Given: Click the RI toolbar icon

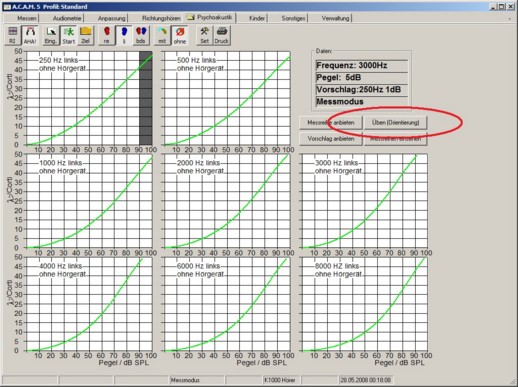Looking at the screenshot, I should tap(13, 35).
